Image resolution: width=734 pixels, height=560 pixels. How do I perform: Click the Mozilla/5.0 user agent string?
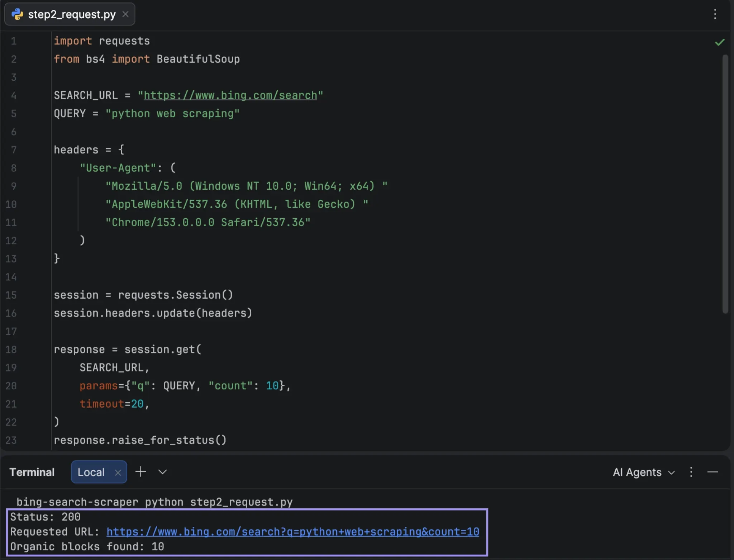click(x=246, y=186)
